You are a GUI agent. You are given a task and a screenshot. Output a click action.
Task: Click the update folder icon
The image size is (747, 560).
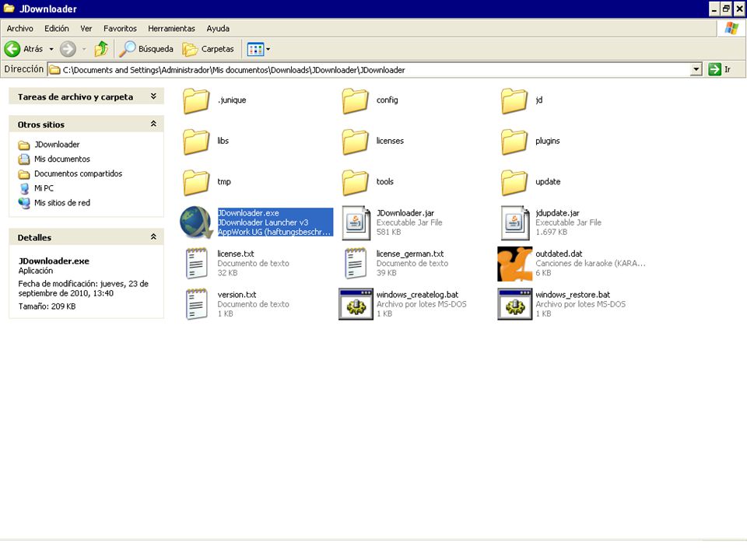coord(514,182)
